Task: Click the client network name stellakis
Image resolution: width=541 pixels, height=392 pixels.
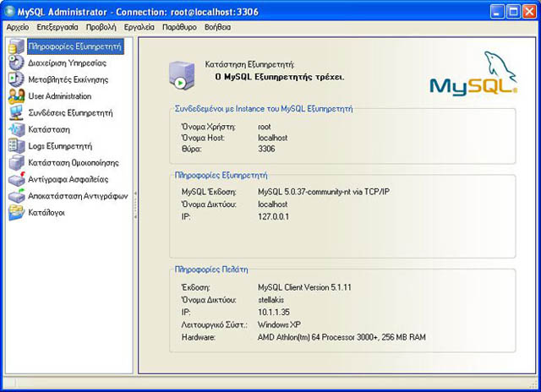Action: (270, 300)
